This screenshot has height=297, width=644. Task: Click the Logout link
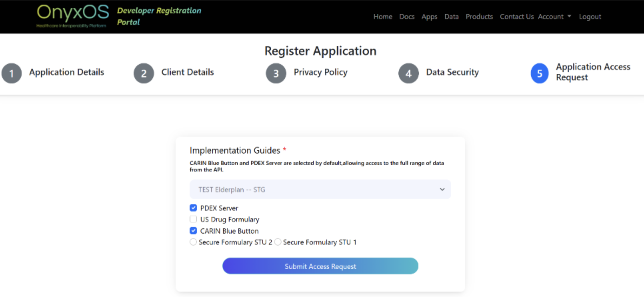point(590,17)
